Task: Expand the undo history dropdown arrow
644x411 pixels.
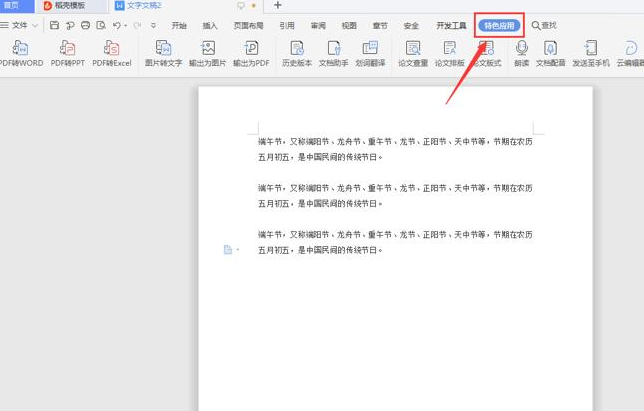Action: pyautogui.click(x=125, y=25)
